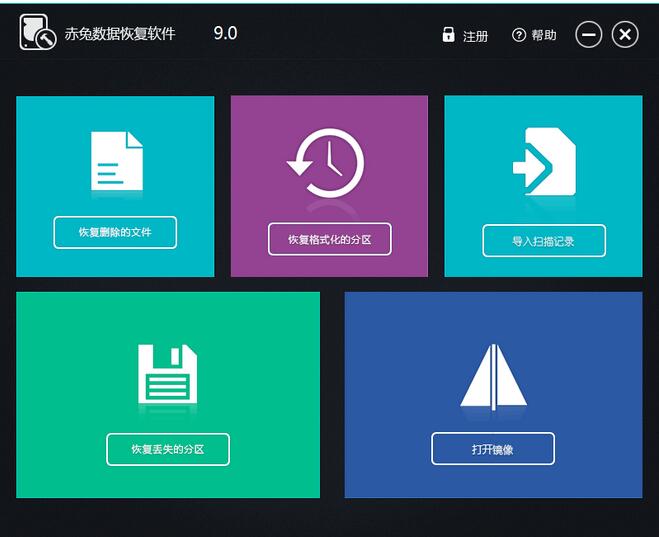Open 打开镜像 button
Image resolution: width=659 pixels, height=537 pixels.
pyautogui.click(x=493, y=449)
